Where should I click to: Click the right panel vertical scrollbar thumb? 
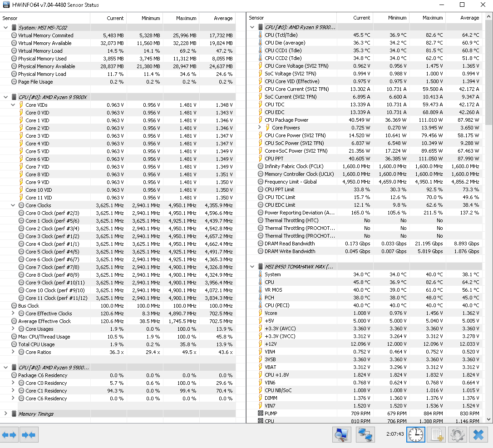coord(488,72)
